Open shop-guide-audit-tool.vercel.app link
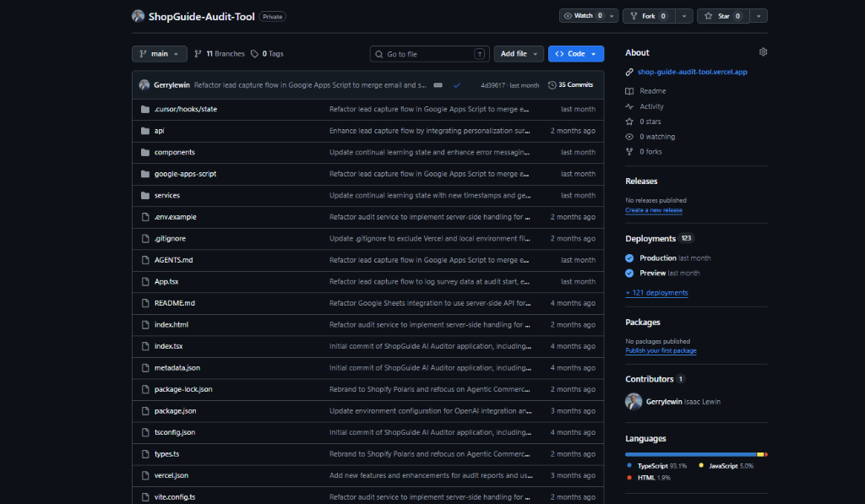This screenshot has height=504, width=865. pyautogui.click(x=693, y=72)
